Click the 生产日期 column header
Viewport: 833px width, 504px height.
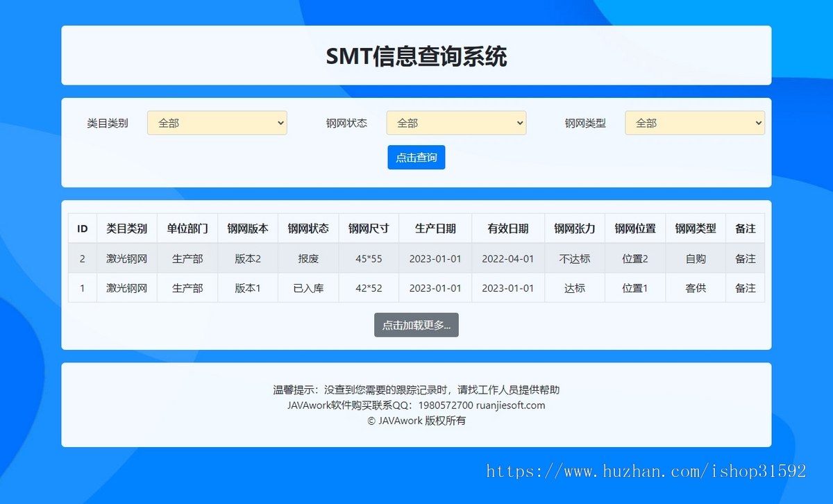[435, 228]
